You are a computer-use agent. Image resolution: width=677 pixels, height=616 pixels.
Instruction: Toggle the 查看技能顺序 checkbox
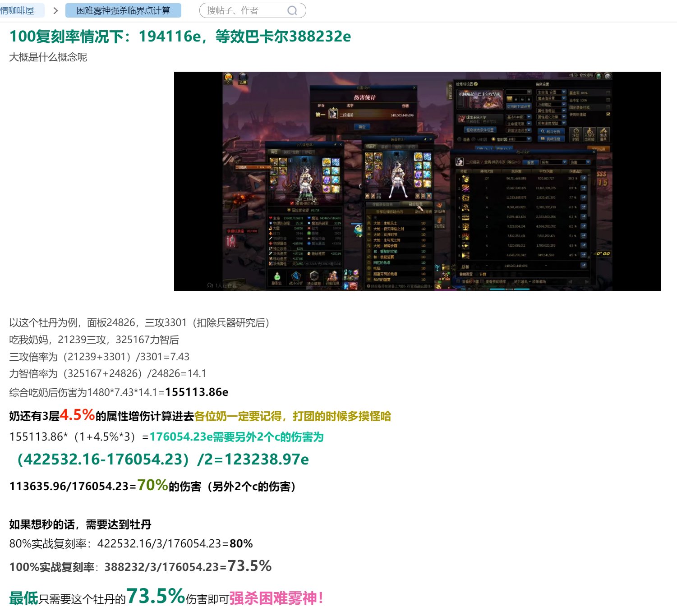point(482,281)
